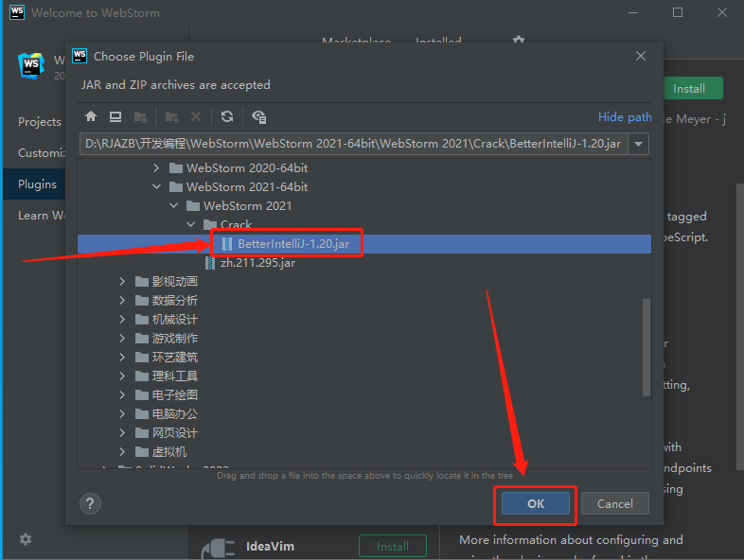
Task: Collapse the WebStorm 2021 folder
Action: 173,206
